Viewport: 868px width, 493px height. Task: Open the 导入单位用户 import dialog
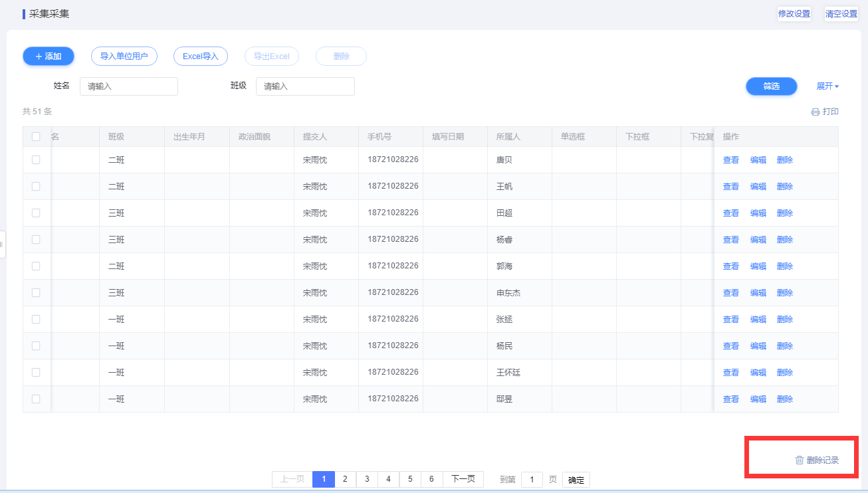point(124,56)
